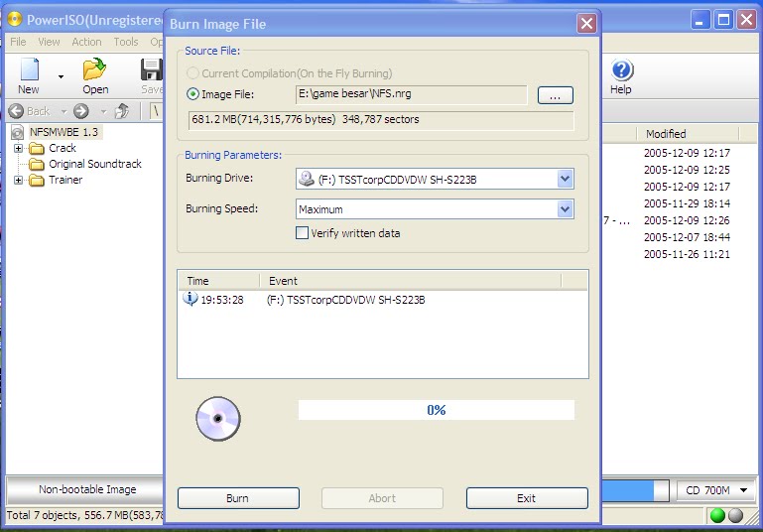Click the 0% burn progress bar
Screen dimensions: 763x532
point(436,410)
